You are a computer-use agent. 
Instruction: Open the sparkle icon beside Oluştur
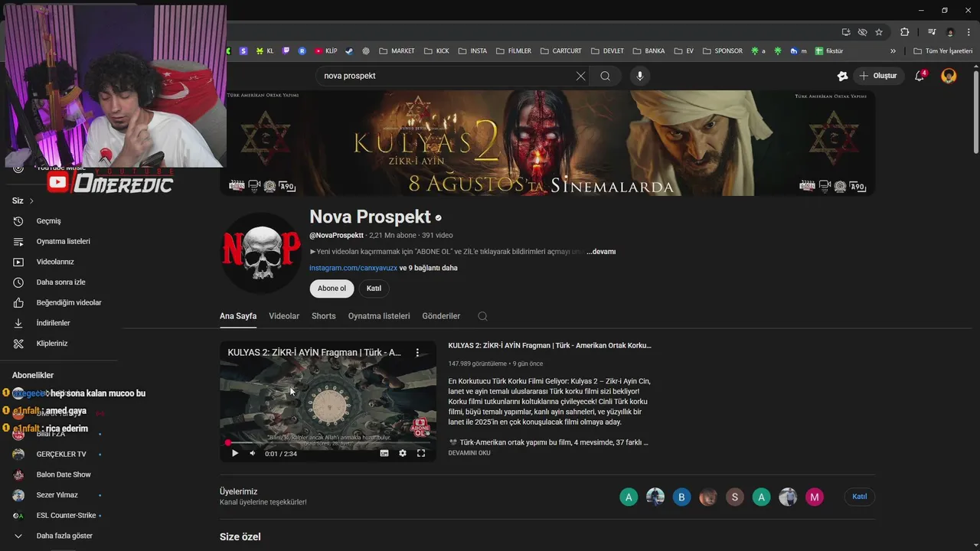pyautogui.click(x=842, y=76)
